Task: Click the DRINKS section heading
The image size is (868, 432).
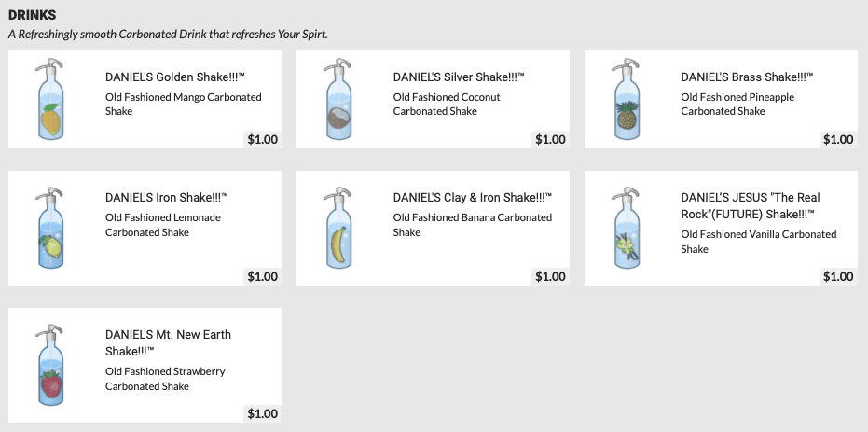Action: [x=32, y=17]
